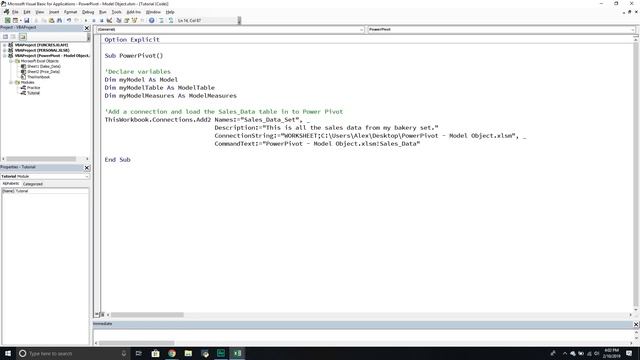Click the View Code icon in Project panel
This screenshot has width=640, height=360.
[x=5, y=37]
